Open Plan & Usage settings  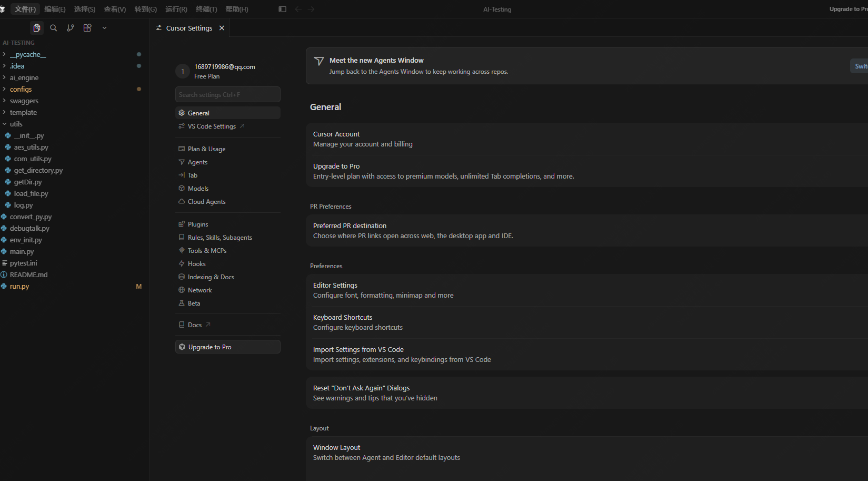pos(227,149)
